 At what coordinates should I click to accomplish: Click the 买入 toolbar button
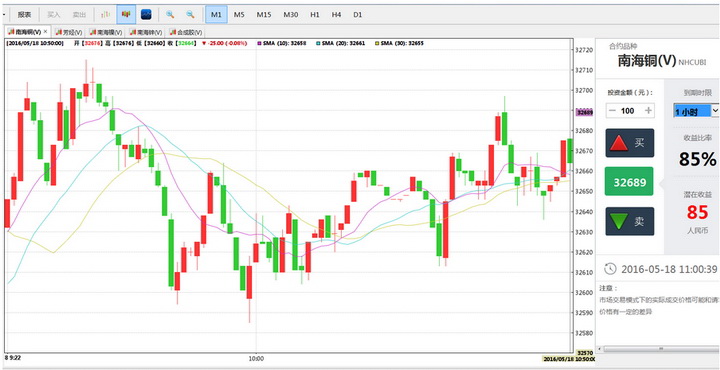pyautogui.click(x=54, y=15)
